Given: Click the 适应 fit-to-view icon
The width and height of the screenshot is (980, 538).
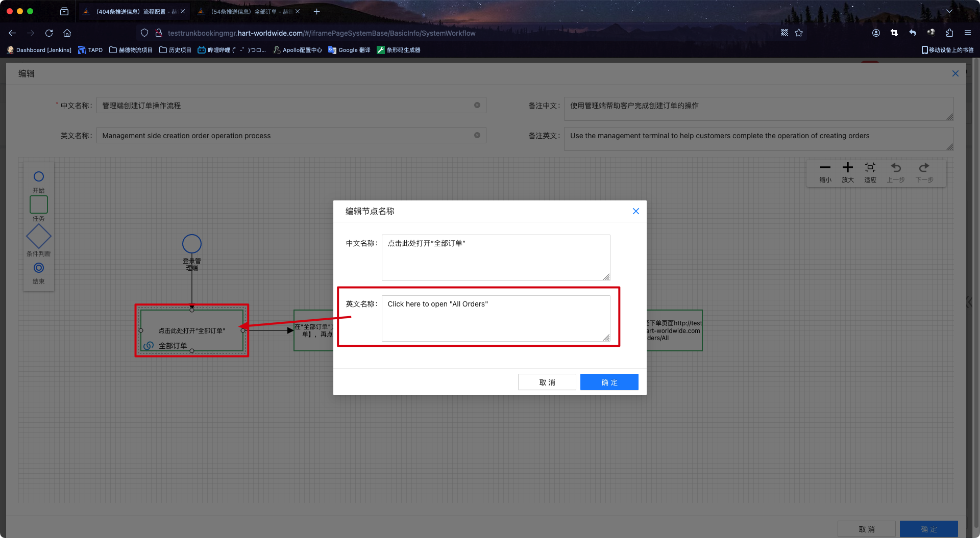Looking at the screenshot, I should tap(870, 168).
